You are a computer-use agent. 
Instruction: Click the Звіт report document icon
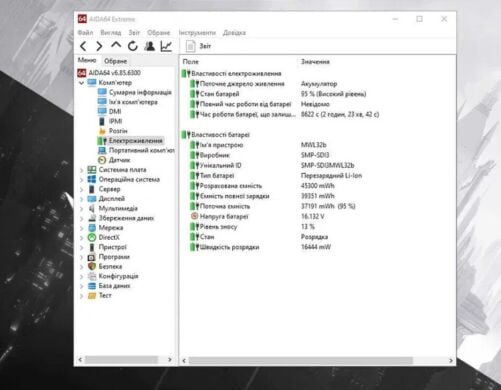click(x=190, y=46)
